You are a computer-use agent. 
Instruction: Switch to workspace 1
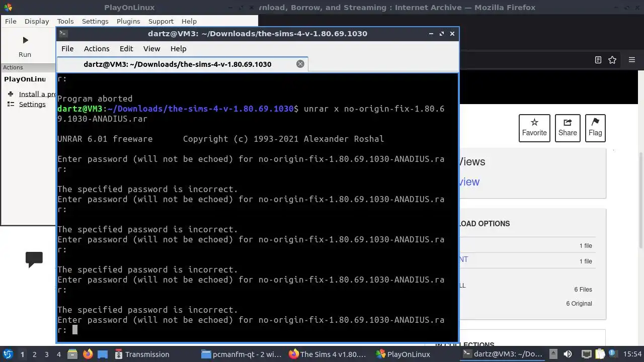22,354
